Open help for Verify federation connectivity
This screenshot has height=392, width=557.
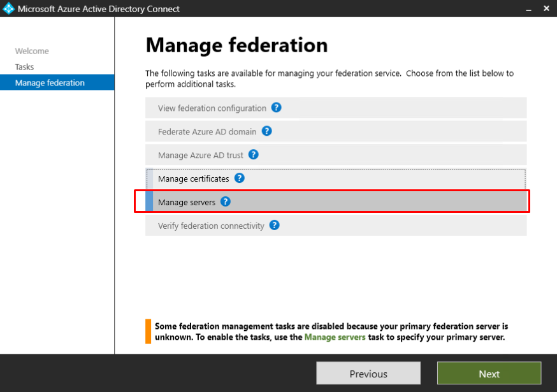pyautogui.click(x=274, y=226)
